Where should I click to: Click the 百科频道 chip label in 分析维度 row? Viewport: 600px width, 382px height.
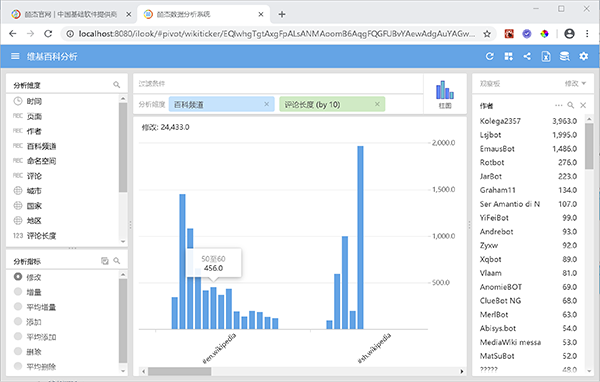click(x=189, y=104)
